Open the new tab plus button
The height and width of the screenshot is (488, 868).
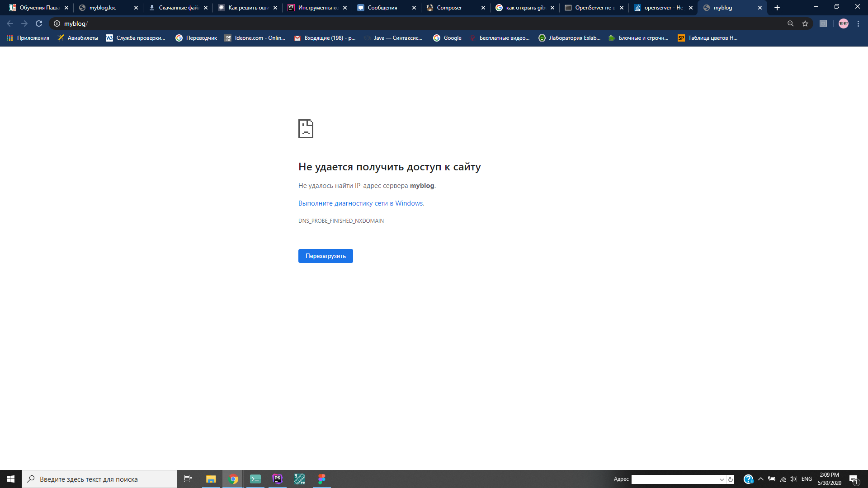click(x=777, y=8)
